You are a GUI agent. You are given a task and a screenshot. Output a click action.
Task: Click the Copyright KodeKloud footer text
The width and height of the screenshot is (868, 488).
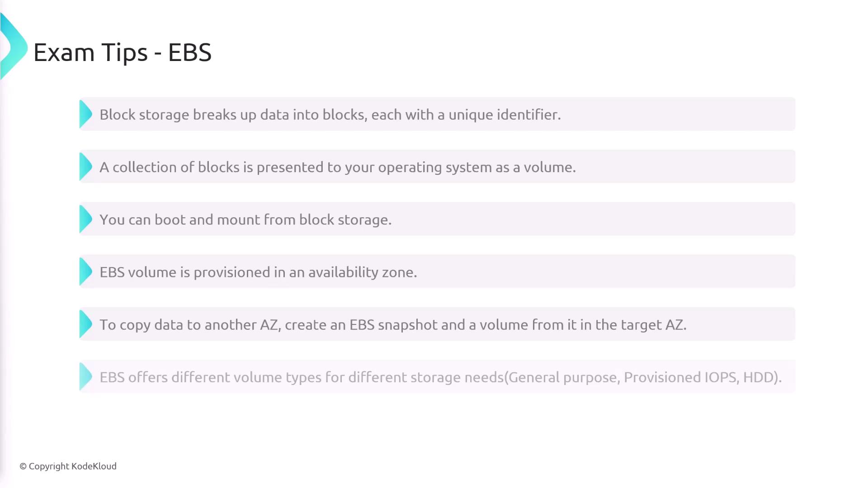[68, 466]
